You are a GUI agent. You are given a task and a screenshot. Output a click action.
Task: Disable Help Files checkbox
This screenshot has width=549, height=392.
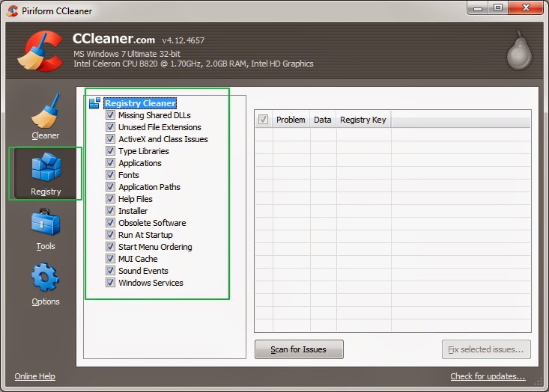[x=110, y=199]
